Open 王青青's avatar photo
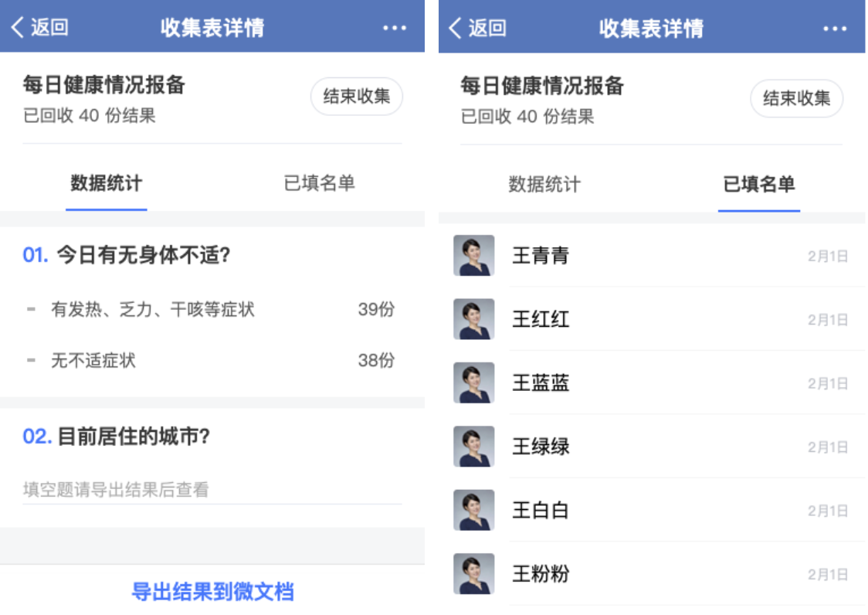 (474, 256)
